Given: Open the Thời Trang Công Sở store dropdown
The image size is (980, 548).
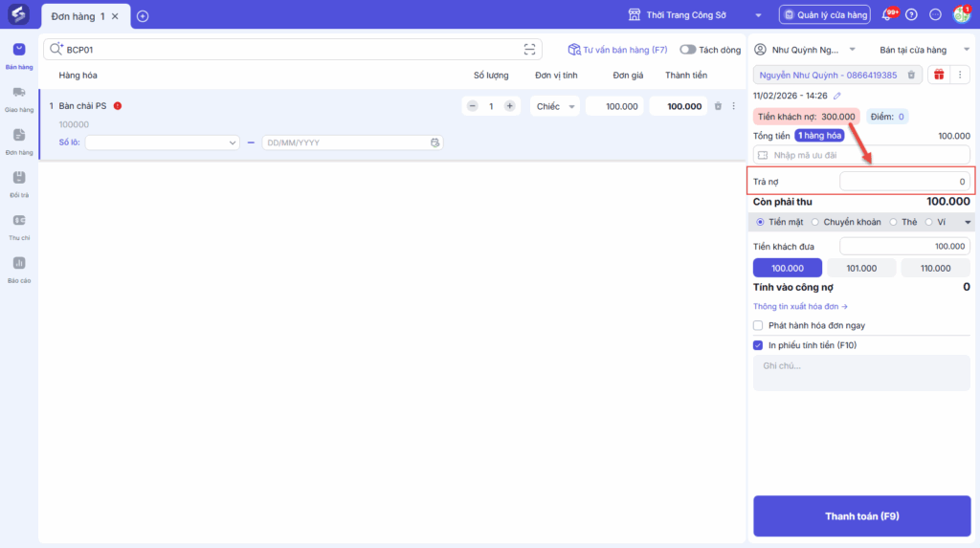Looking at the screenshot, I should [695, 15].
